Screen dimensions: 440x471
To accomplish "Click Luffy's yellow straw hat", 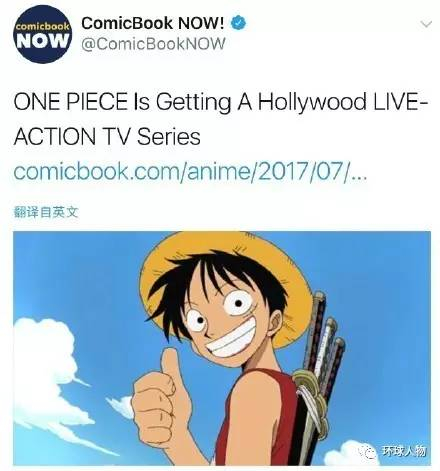I will (227, 287).
